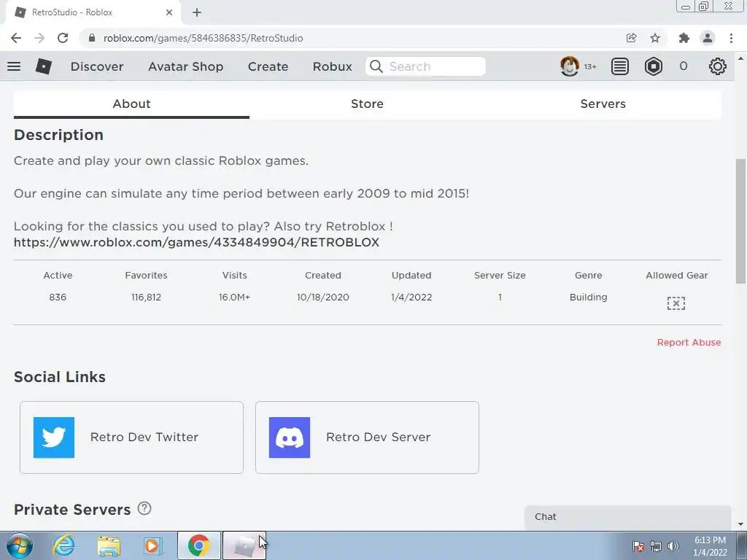The height and width of the screenshot is (560, 747).
Task: Click the browser forward arrow
Action: 39,38
